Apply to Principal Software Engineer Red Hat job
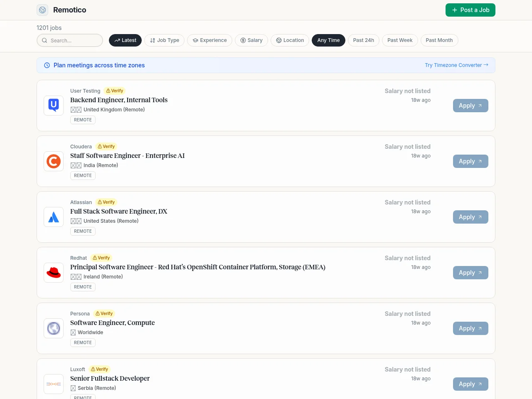Viewport: 532px width, 399px height. 470,273
